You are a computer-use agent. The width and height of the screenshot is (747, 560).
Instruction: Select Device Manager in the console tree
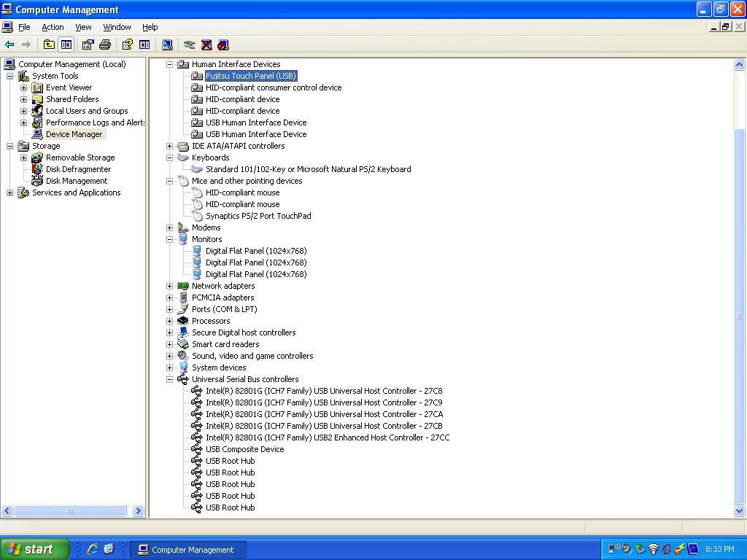pyautogui.click(x=74, y=134)
